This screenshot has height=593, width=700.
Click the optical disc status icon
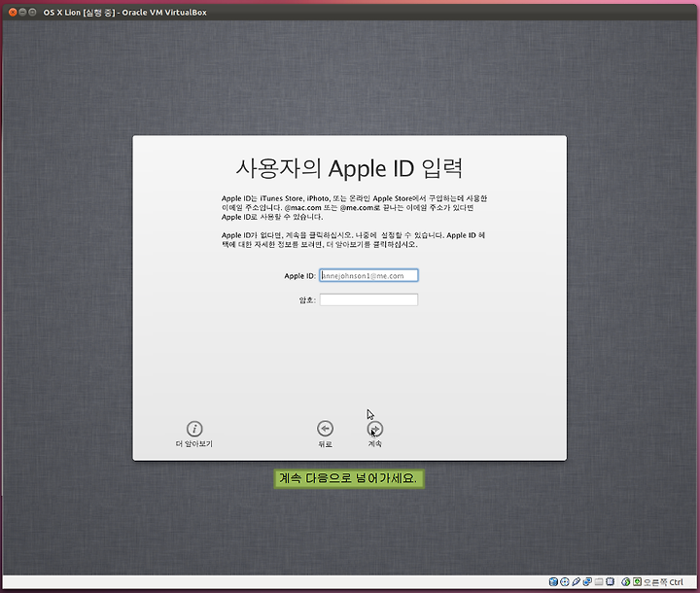pos(565,582)
